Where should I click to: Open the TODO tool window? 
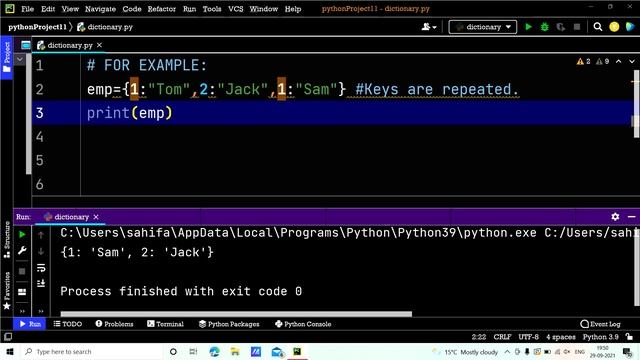pyautogui.click(x=68, y=324)
